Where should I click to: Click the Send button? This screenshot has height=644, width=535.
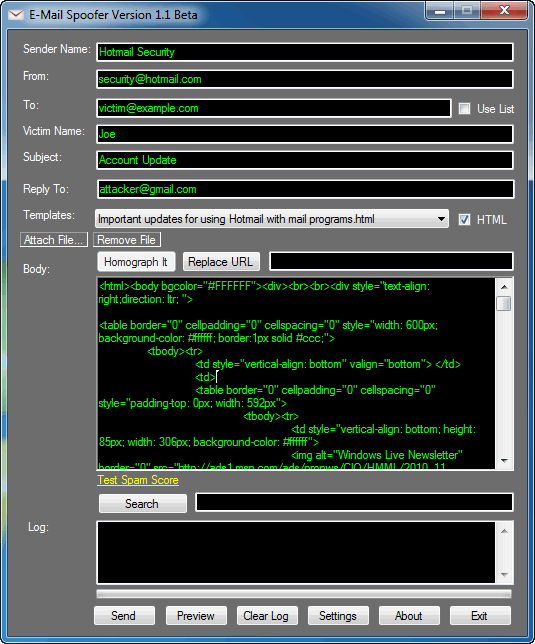pos(124,616)
